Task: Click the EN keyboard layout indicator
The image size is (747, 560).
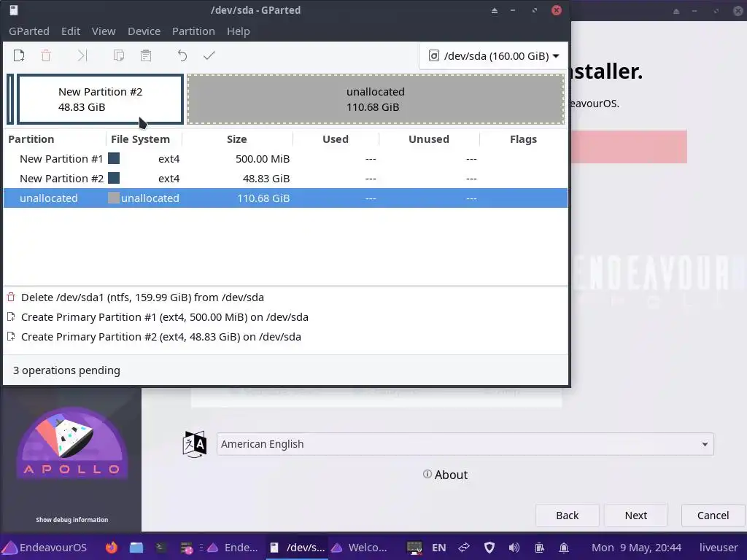Action: pyautogui.click(x=438, y=547)
